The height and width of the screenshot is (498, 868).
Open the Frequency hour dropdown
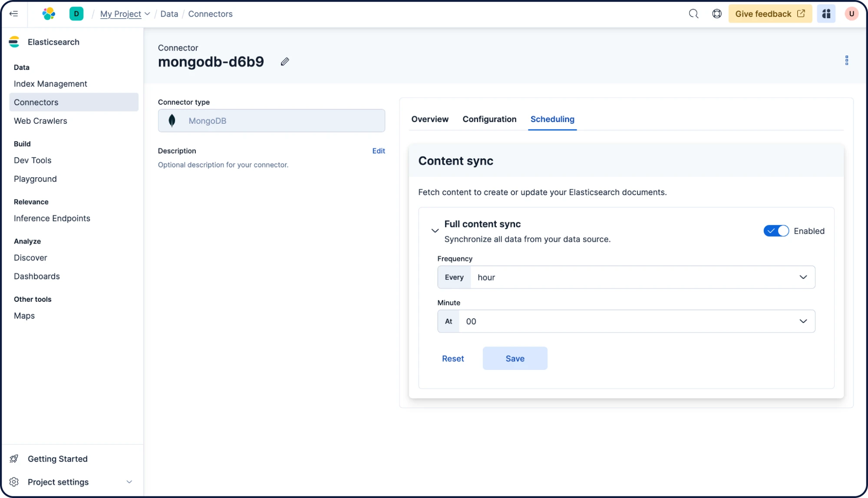coord(626,277)
